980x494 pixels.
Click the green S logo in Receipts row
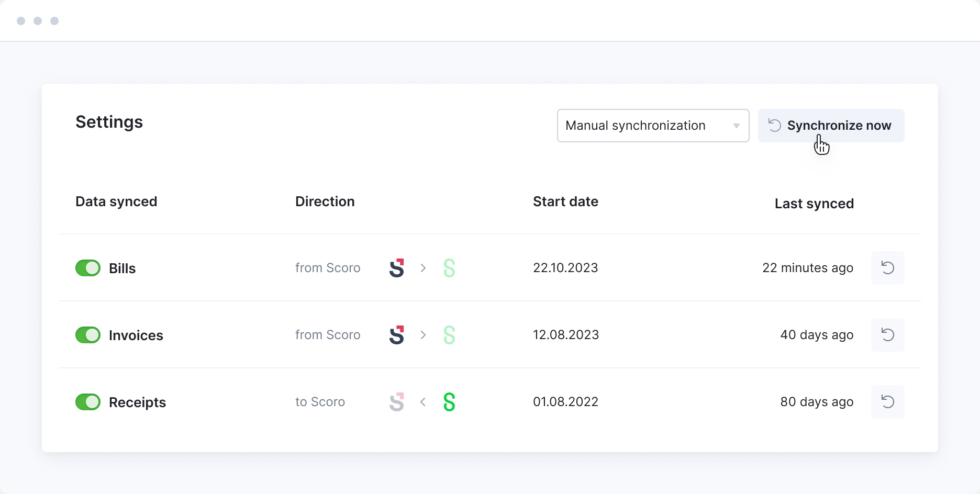(x=449, y=402)
